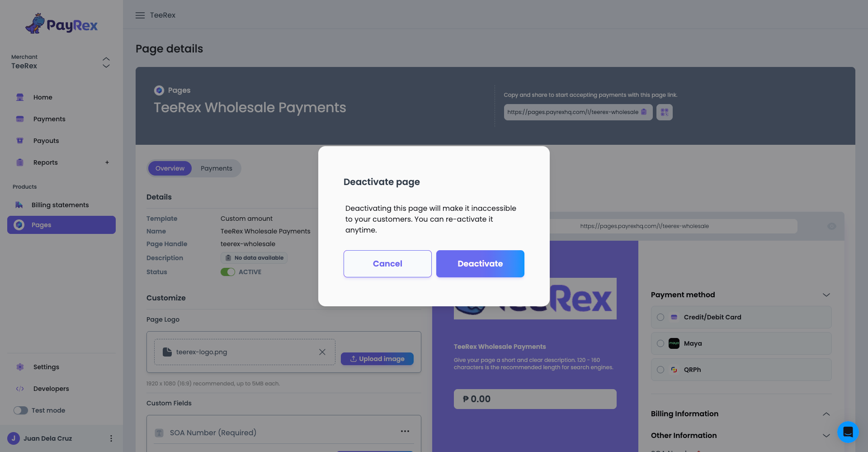The image size is (868, 452).
Task: Confirm with the Deactivate button
Action: tap(480, 264)
